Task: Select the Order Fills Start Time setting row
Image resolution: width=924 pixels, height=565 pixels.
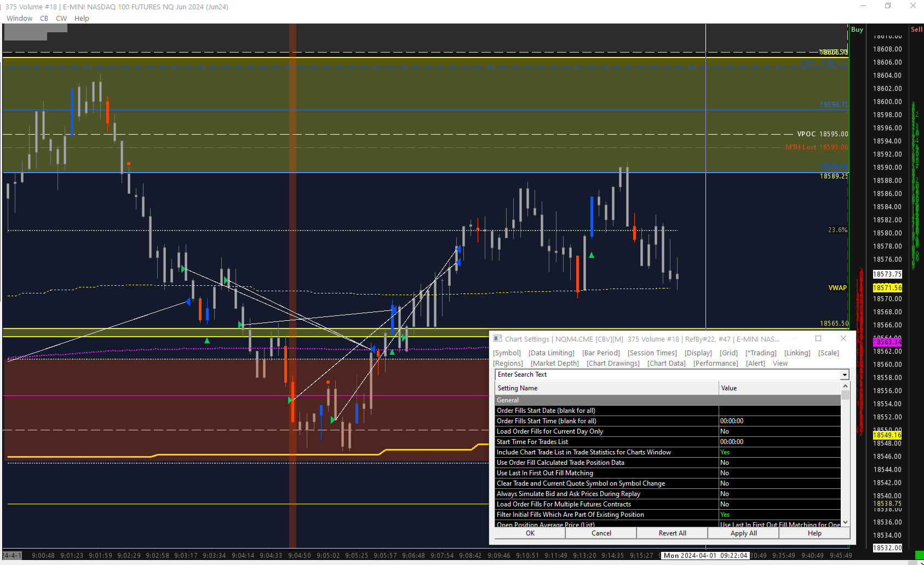Action: click(x=668, y=421)
